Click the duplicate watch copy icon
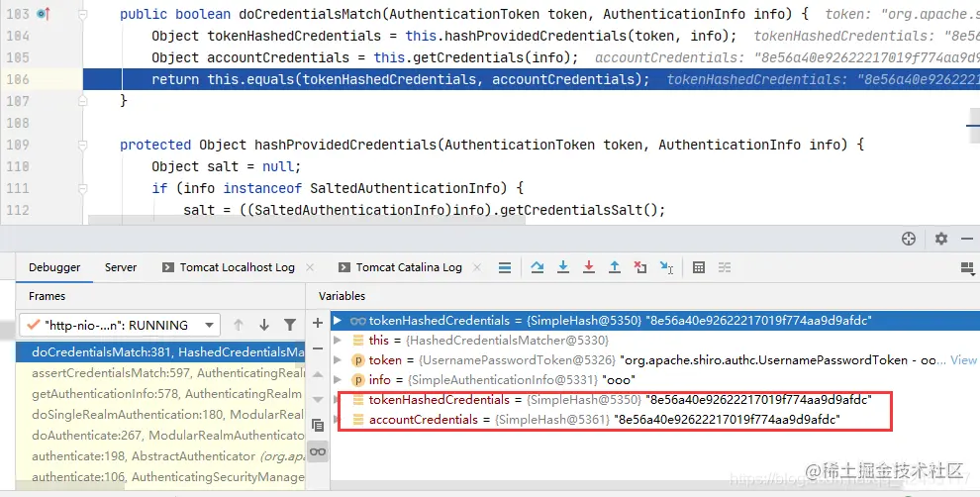Image resolution: width=980 pixels, height=497 pixels. pyautogui.click(x=318, y=425)
